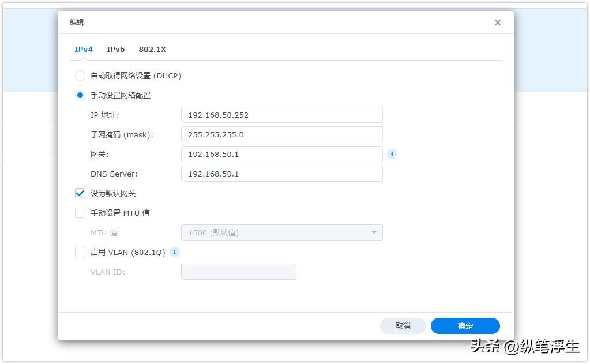The height and width of the screenshot is (364, 590).
Task: Enable 启用 VLAN (802.1Q)
Action: pyautogui.click(x=80, y=252)
